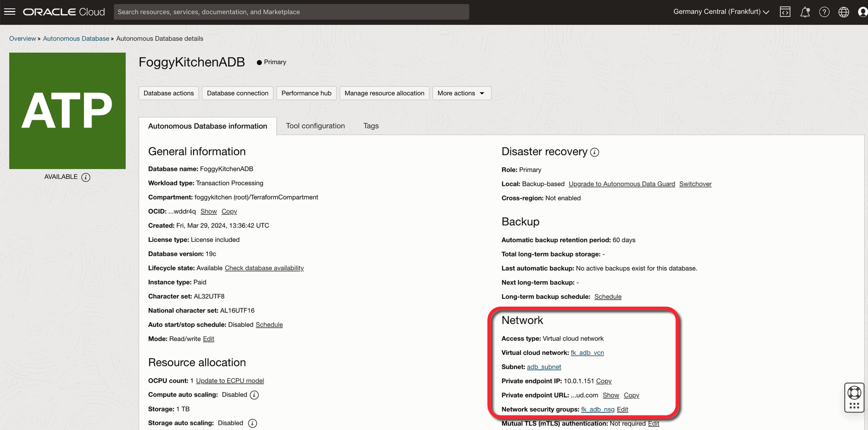Viewport: 868px width, 430px height.
Task: Open the announcements bell icon
Action: click(x=805, y=12)
